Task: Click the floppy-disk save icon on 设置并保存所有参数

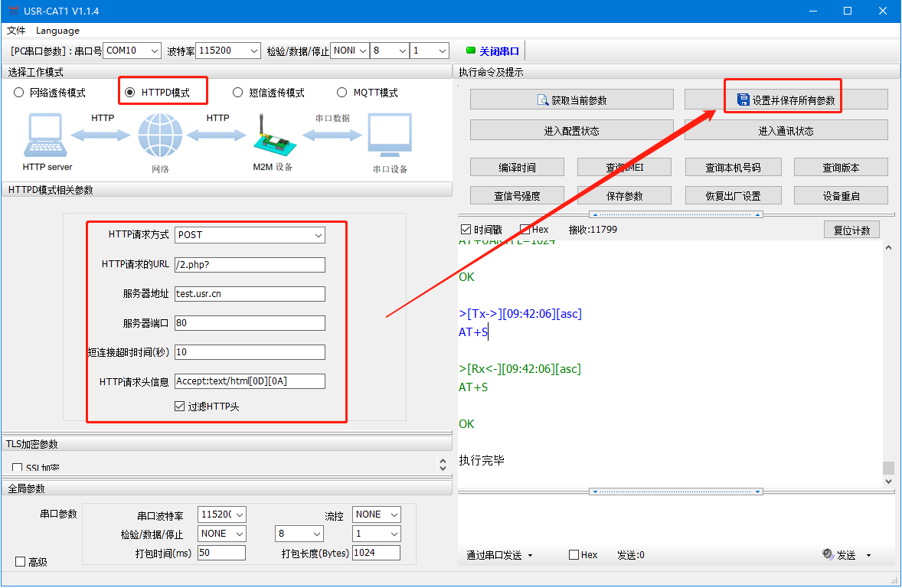Action: 743,100
